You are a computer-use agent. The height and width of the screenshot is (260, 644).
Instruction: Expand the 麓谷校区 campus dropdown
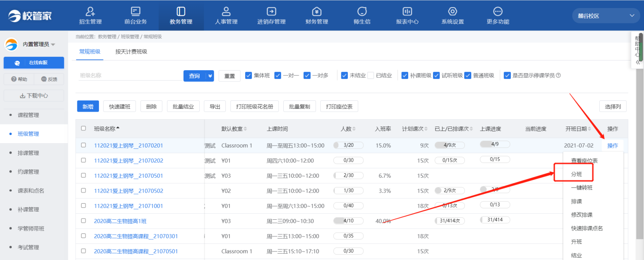606,16
